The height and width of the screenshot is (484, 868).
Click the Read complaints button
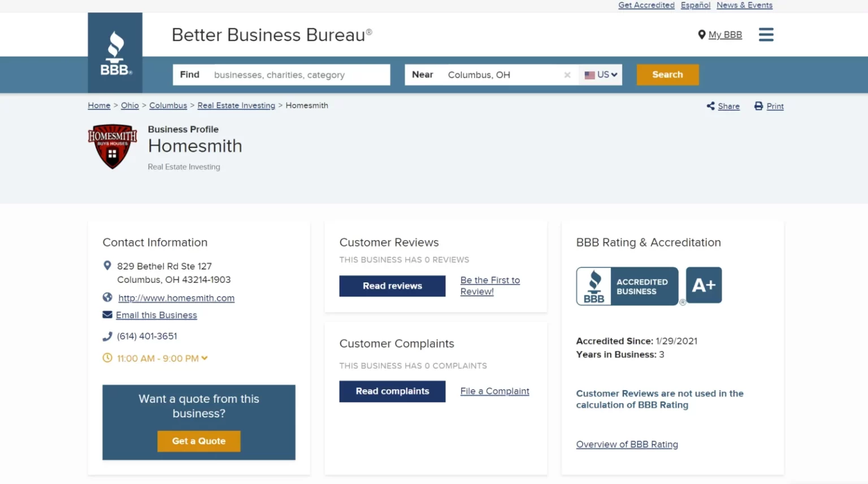click(392, 391)
